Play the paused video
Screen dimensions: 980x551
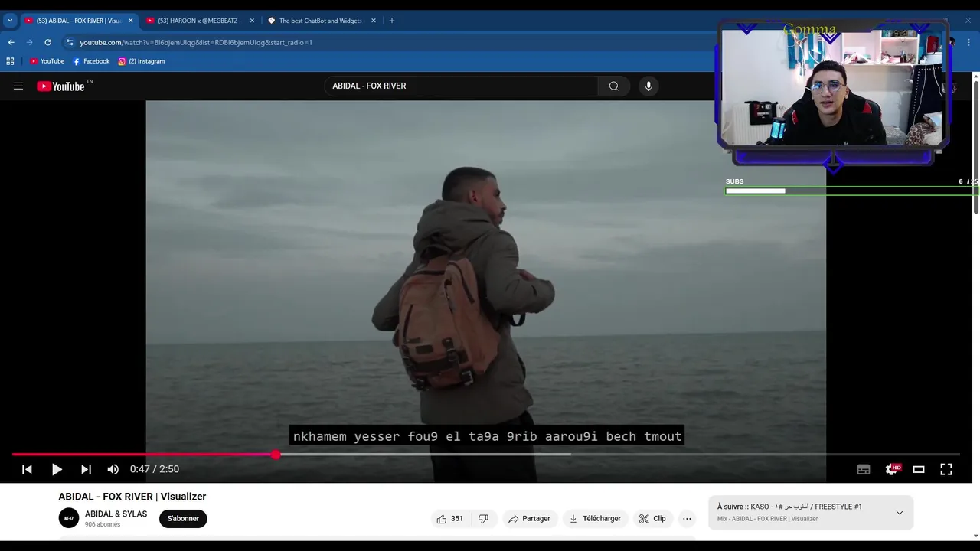tap(57, 469)
